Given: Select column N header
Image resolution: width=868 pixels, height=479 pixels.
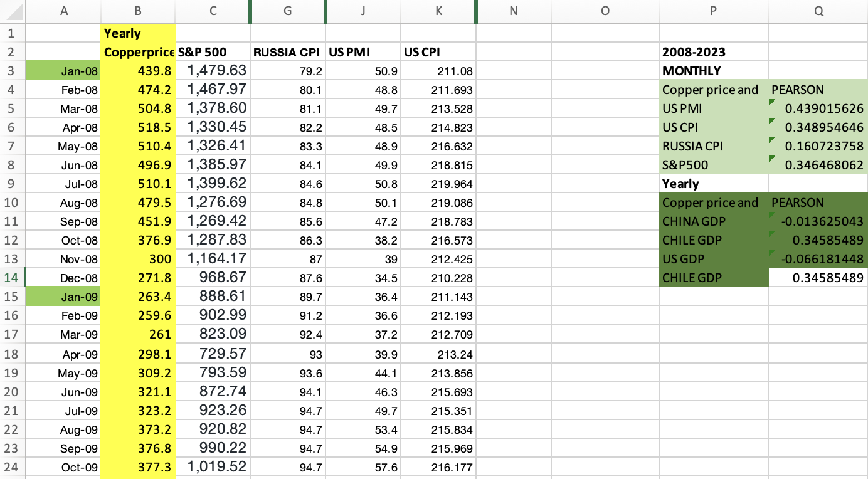Looking at the screenshot, I should pos(514,11).
